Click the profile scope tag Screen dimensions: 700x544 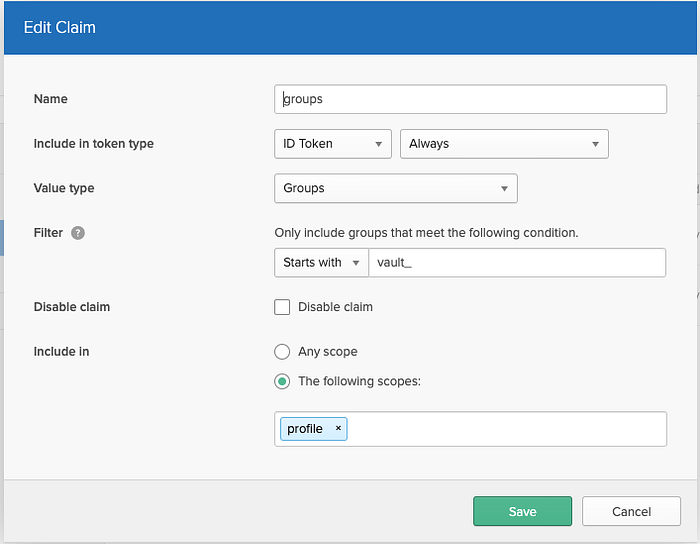click(x=305, y=429)
